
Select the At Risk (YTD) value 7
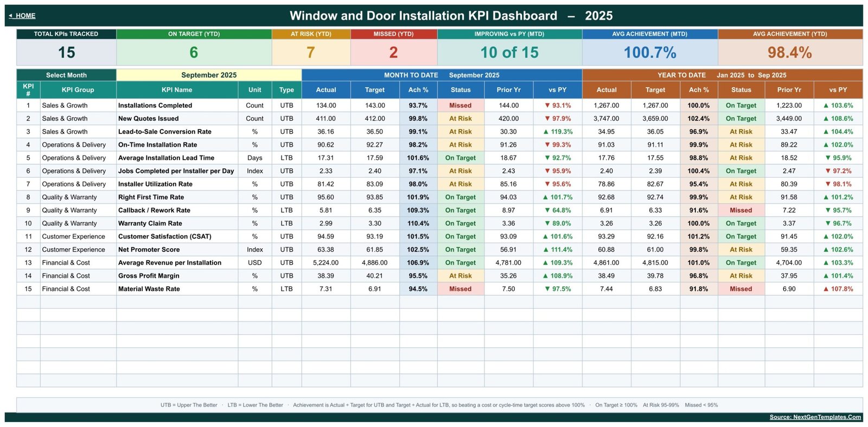tap(311, 53)
